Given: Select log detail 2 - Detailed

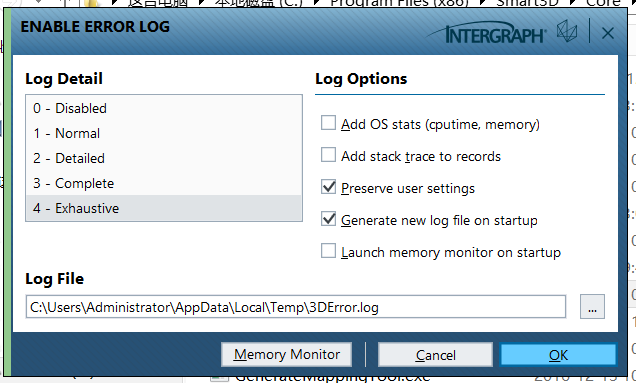Looking at the screenshot, I should (164, 158).
